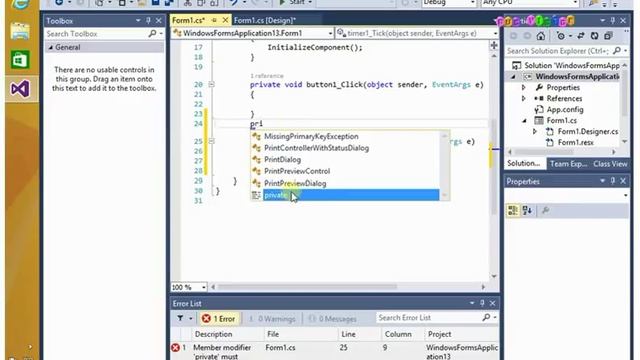Image resolution: width=640 pixels, height=360 pixels.
Task: Open the Class View tab
Action: pos(610,164)
